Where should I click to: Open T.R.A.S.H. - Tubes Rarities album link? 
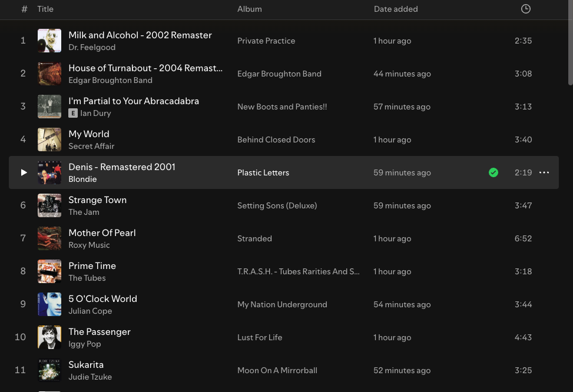tap(299, 271)
